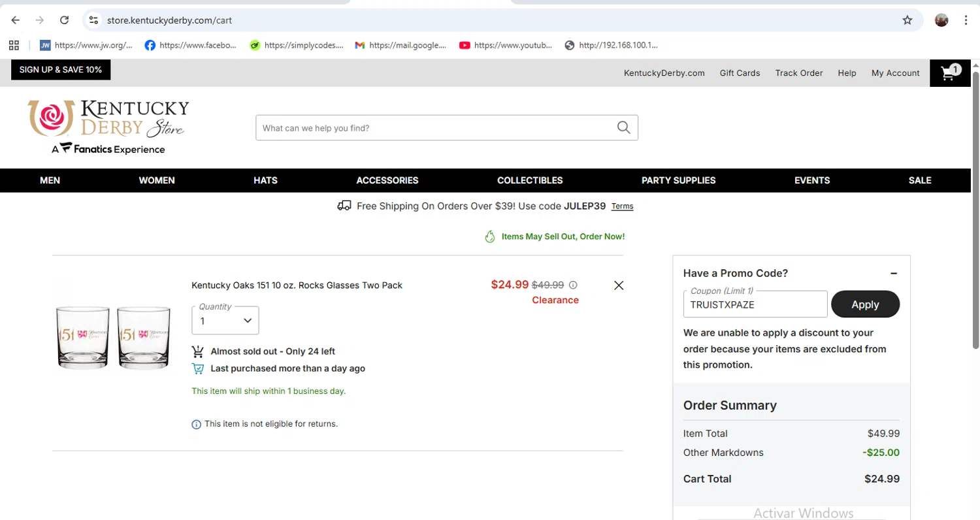Viewport: 980px width, 520px height.
Task: Open the shopping cart icon
Action: (x=950, y=73)
